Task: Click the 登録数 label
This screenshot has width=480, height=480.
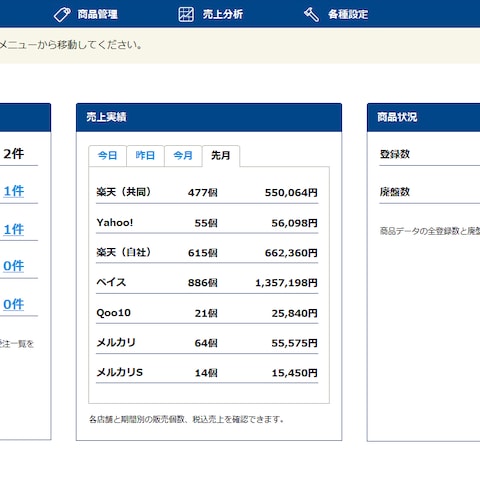Action: (x=395, y=154)
